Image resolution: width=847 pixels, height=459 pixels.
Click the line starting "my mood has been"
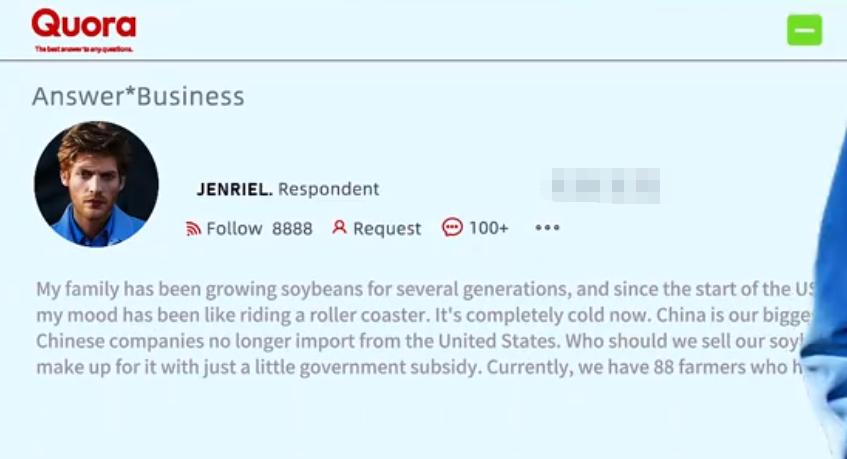pos(420,315)
